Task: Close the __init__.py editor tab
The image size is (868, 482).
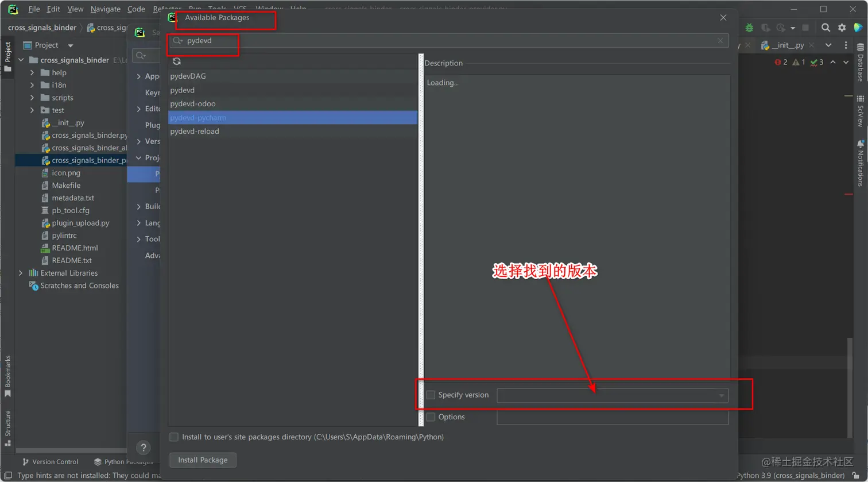Action: [x=812, y=45]
